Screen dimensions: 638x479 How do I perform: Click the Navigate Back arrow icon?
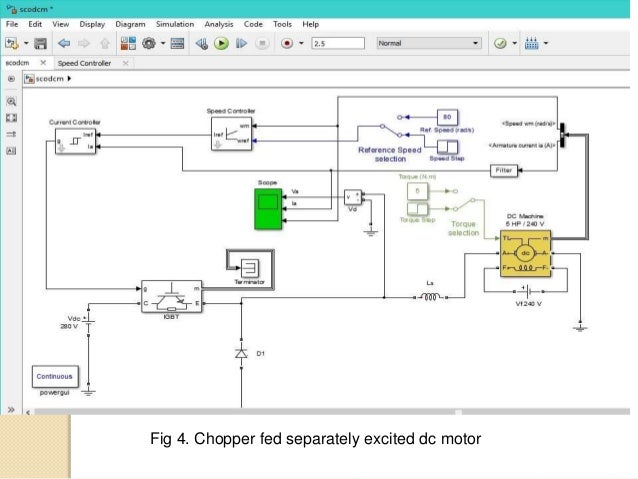65,43
